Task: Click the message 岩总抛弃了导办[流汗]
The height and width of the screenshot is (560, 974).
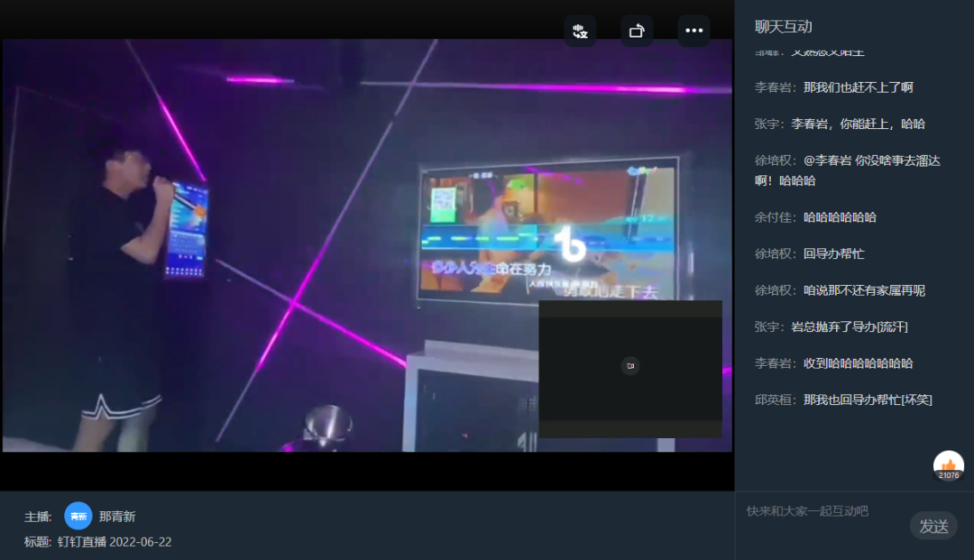Action: click(x=850, y=326)
